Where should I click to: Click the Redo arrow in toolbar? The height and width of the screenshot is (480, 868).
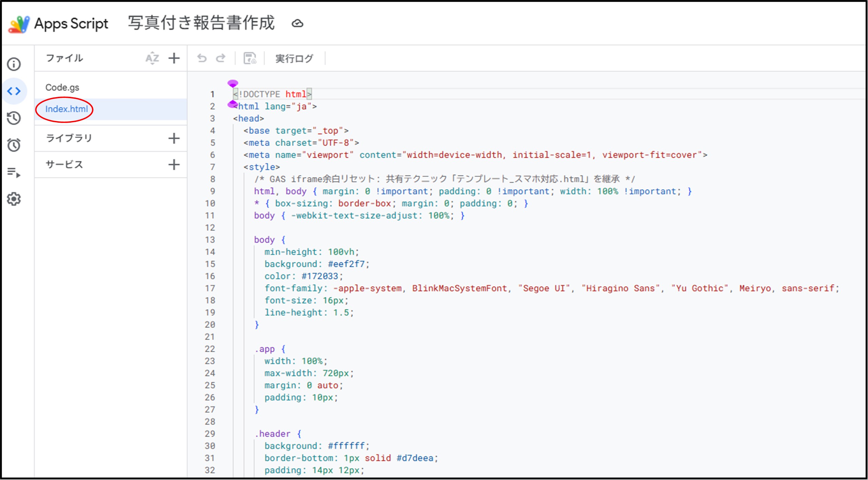click(221, 58)
